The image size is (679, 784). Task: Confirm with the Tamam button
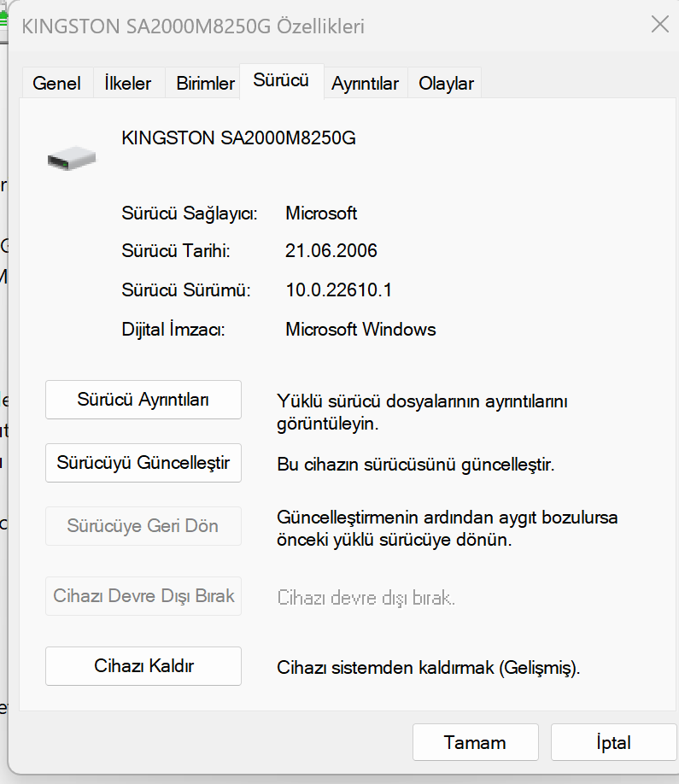point(475,742)
